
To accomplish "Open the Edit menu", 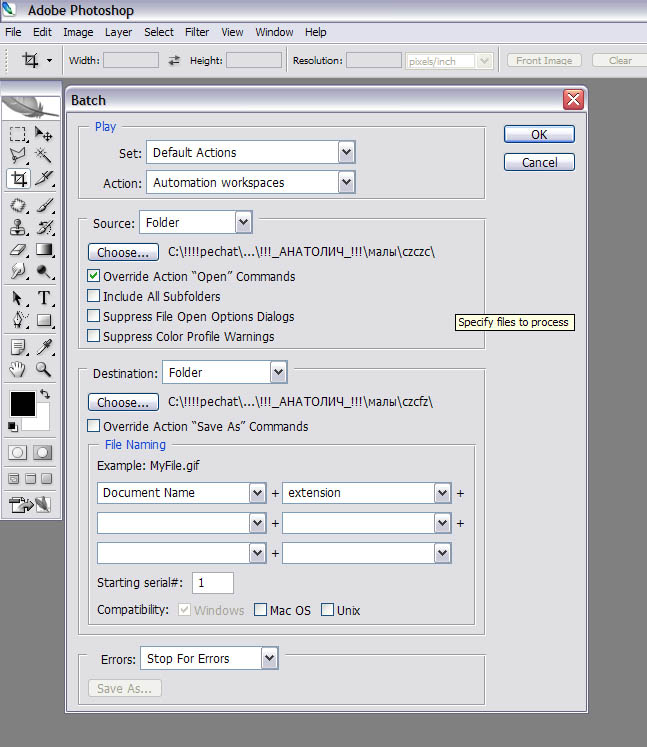I will pos(42,32).
